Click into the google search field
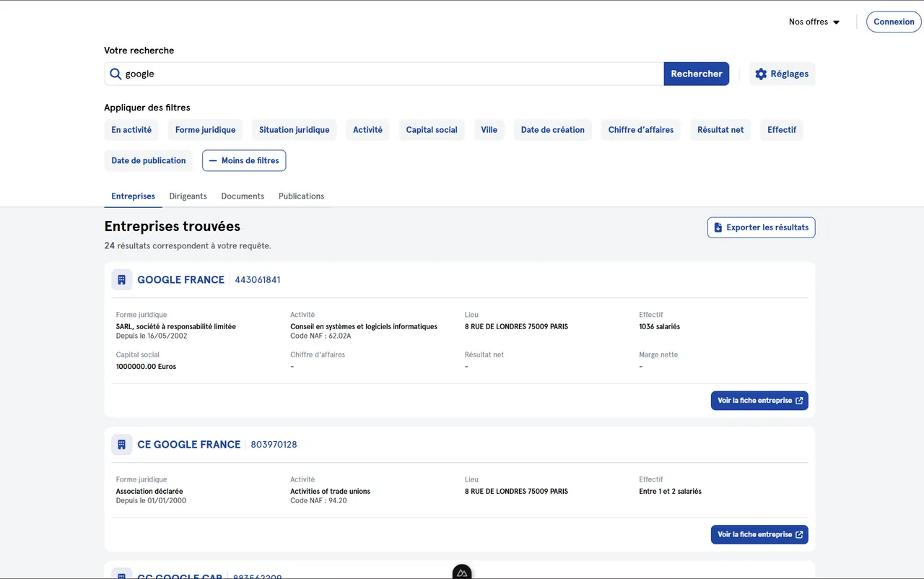This screenshot has width=924, height=579. [x=384, y=74]
